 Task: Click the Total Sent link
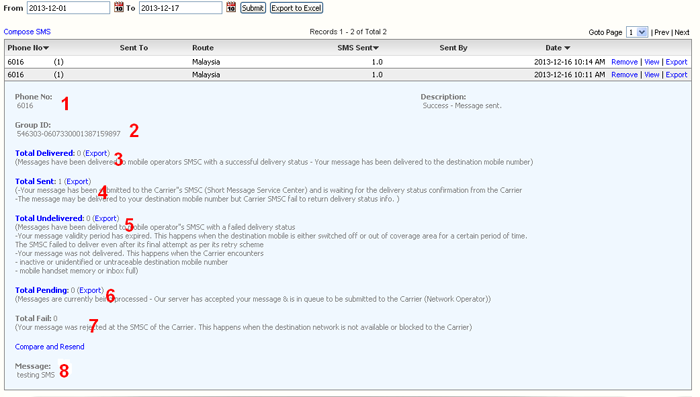(36, 181)
